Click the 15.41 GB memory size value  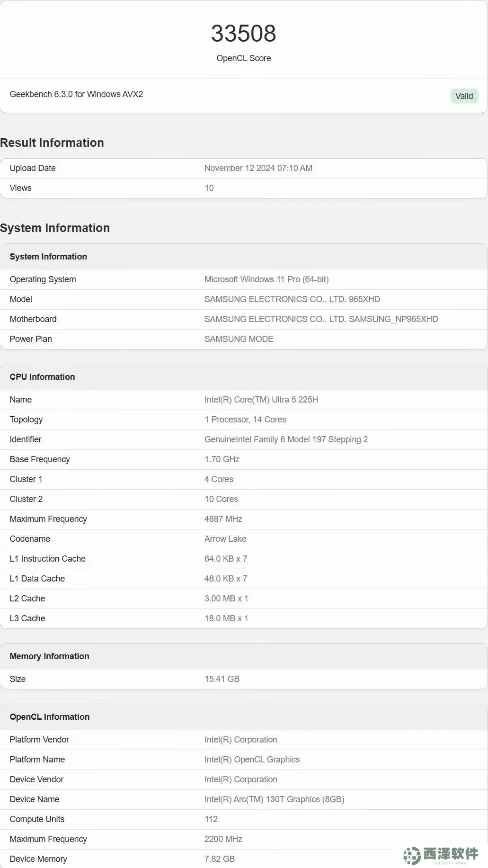222,679
